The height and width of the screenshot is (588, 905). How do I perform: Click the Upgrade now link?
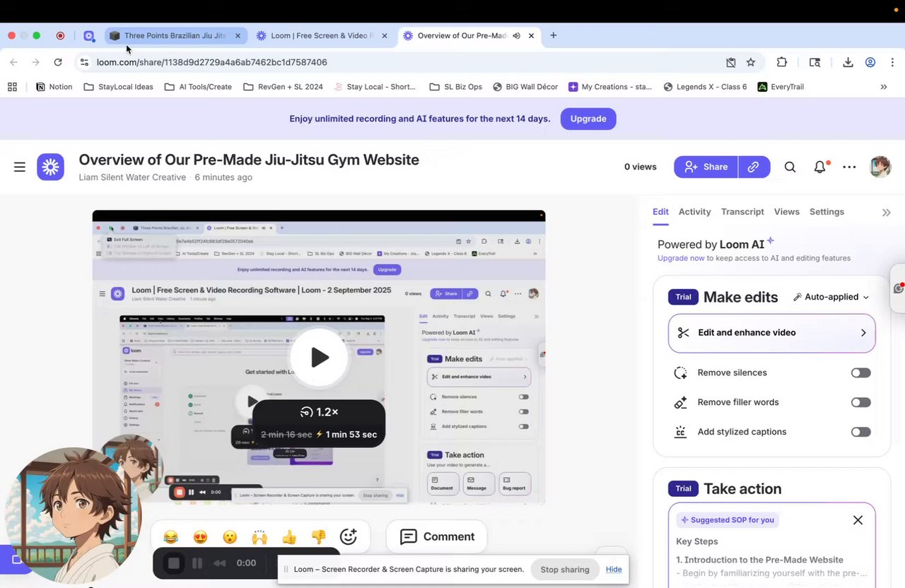tap(681, 258)
